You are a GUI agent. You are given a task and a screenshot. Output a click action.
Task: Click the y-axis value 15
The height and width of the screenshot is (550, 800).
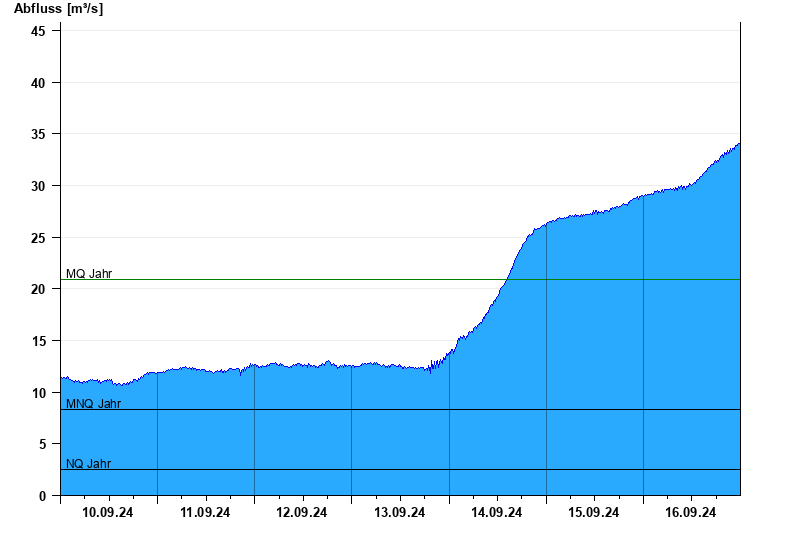[38, 341]
